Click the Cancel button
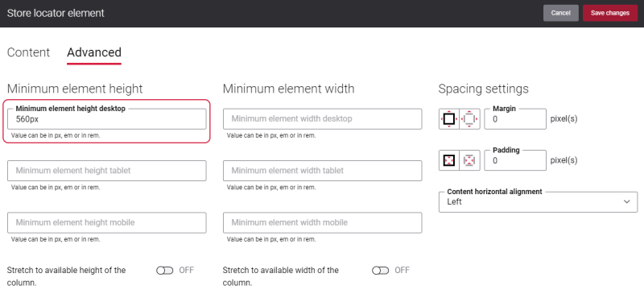Image resolution: width=644 pixels, height=298 pixels. point(560,13)
